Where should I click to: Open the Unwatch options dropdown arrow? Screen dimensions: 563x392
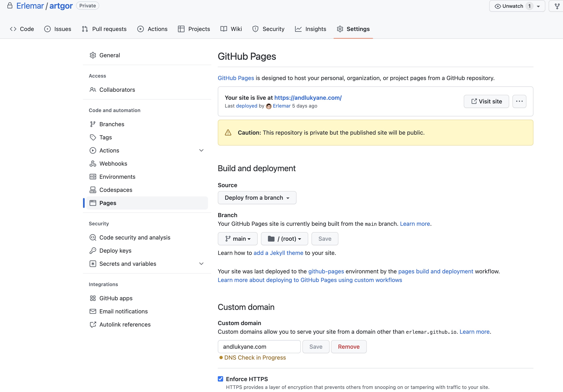pyautogui.click(x=538, y=6)
